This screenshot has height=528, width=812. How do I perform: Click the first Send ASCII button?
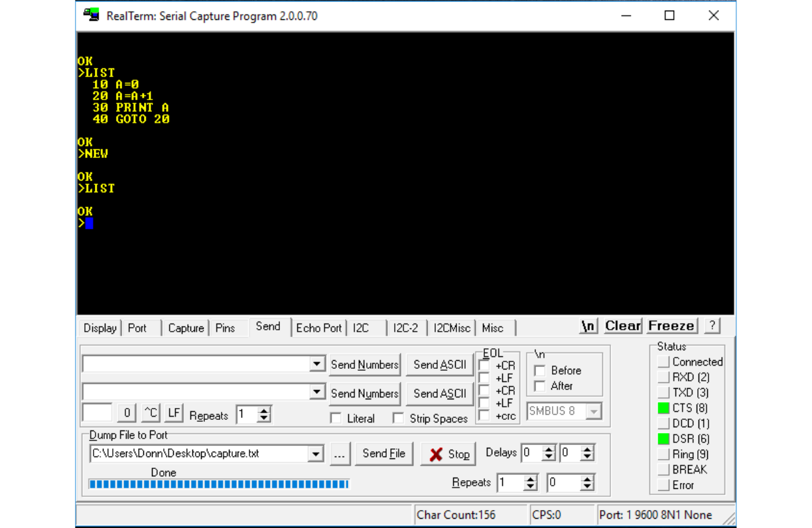440,364
